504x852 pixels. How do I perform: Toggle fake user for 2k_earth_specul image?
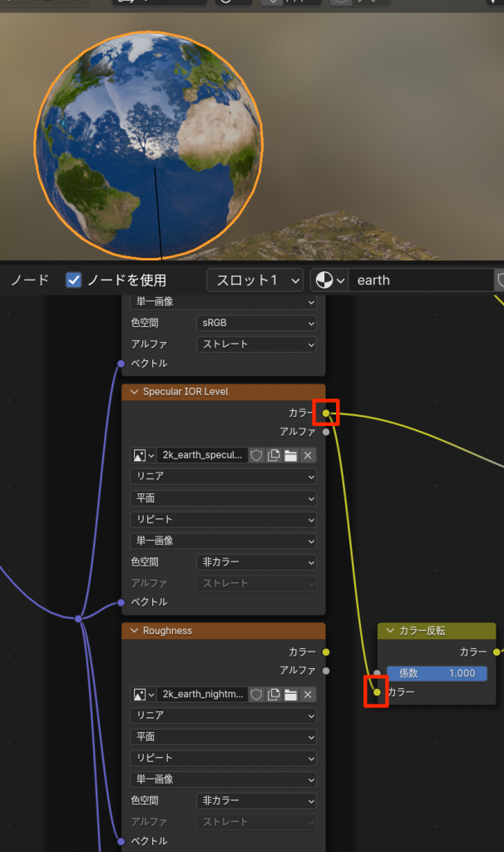[257, 455]
